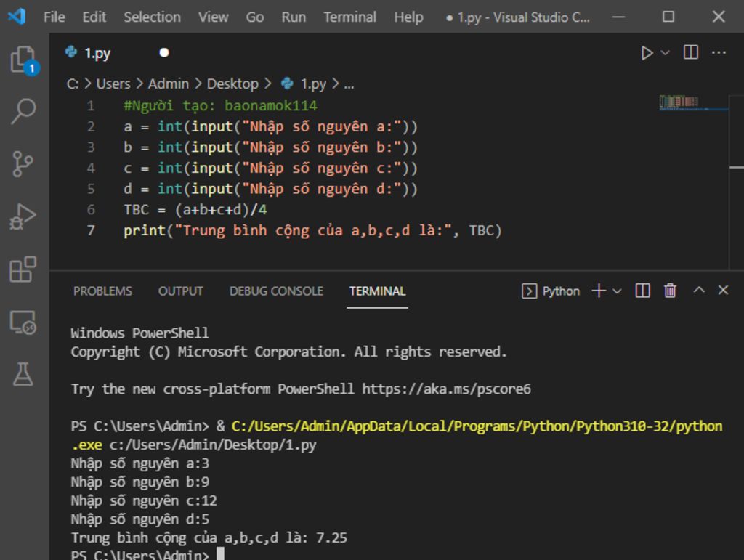Image resolution: width=744 pixels, height=560 pixels.
Task: Click the line defining variable d
Action: pos(270,189)
